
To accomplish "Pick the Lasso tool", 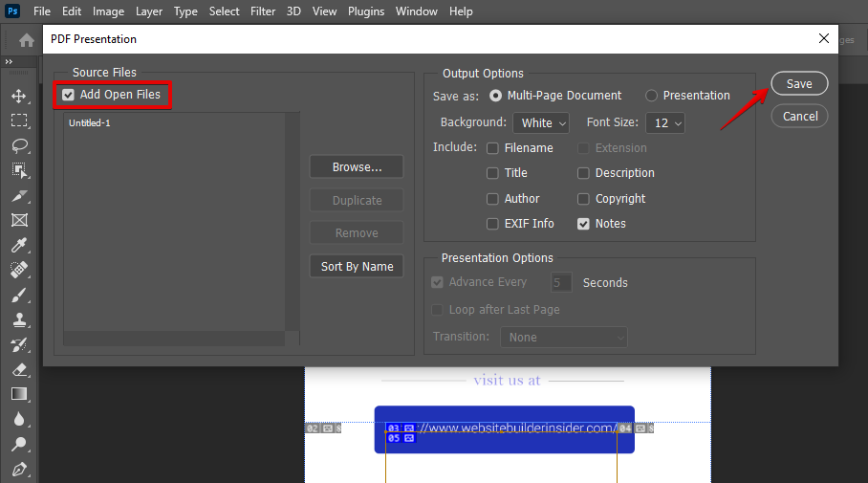I will point(19,145).
